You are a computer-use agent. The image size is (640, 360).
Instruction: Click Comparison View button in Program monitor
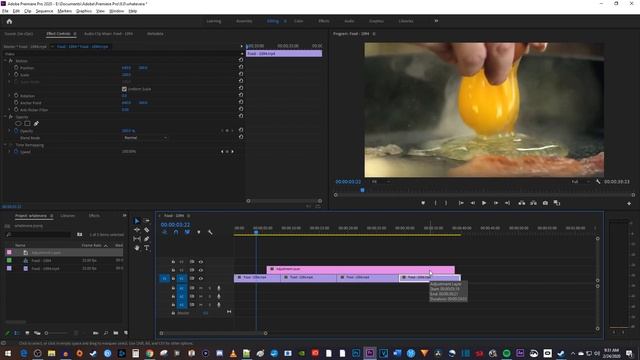click(x=557, y=203)
